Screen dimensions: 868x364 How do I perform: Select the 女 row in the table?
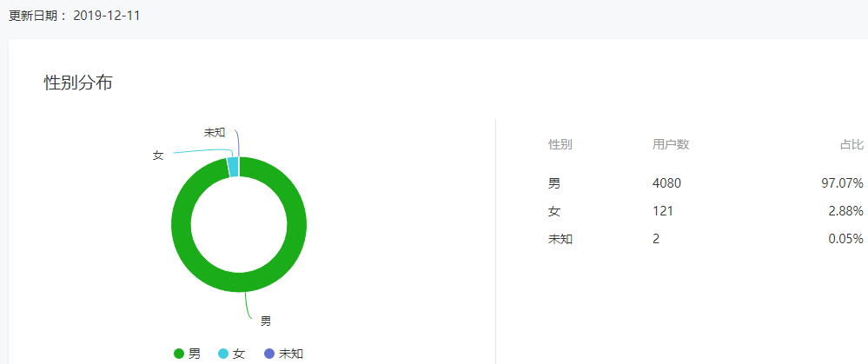[706, 211]
